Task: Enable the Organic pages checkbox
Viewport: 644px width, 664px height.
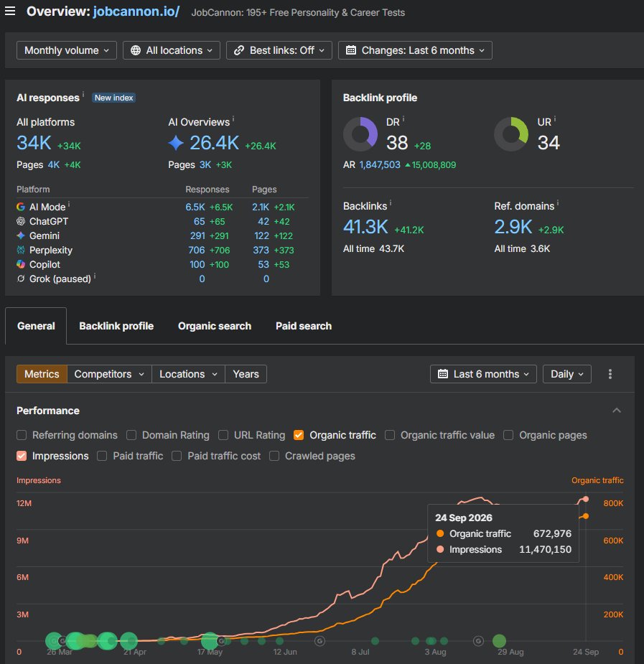Action: tap(508, 435)
